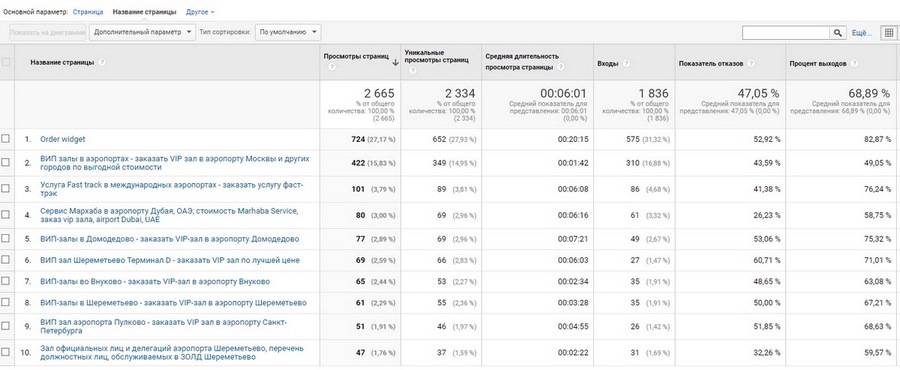Image resolution: width=900 pixels, height=370 pixels.
Task: Select 'Страница' as primary dimension
Action: [x=88, y=11]
